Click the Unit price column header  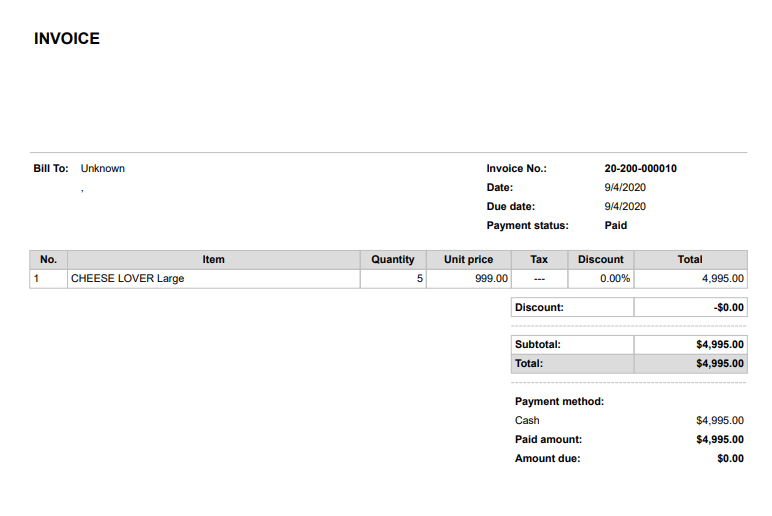(x=468, y=259)
